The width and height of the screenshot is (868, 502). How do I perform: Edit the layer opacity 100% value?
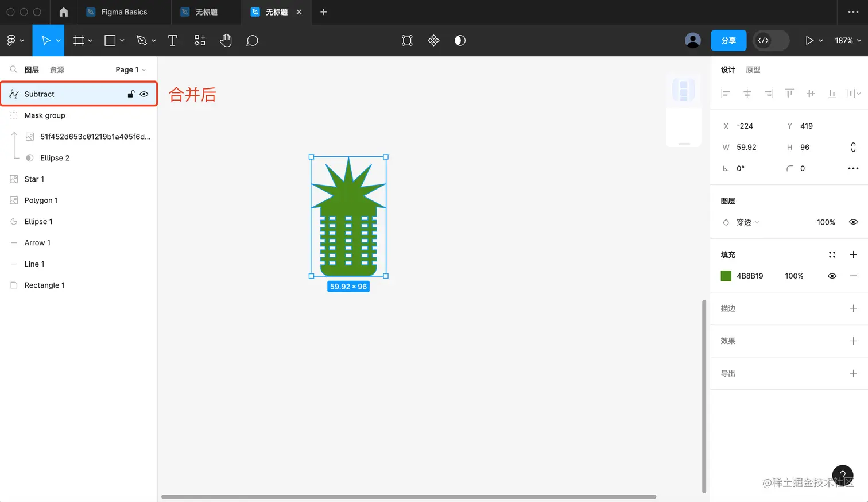[x=826, y=222]
